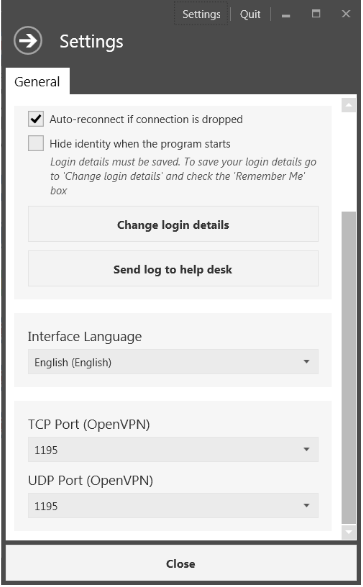The image size is (363, 587).
Task: Enable Hide identity when the program starts
Action: pyautogui.click(x=36, y=143)
